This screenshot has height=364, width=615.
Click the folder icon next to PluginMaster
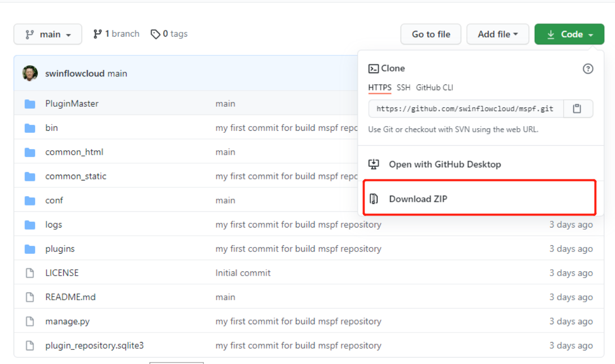[30, 104]
